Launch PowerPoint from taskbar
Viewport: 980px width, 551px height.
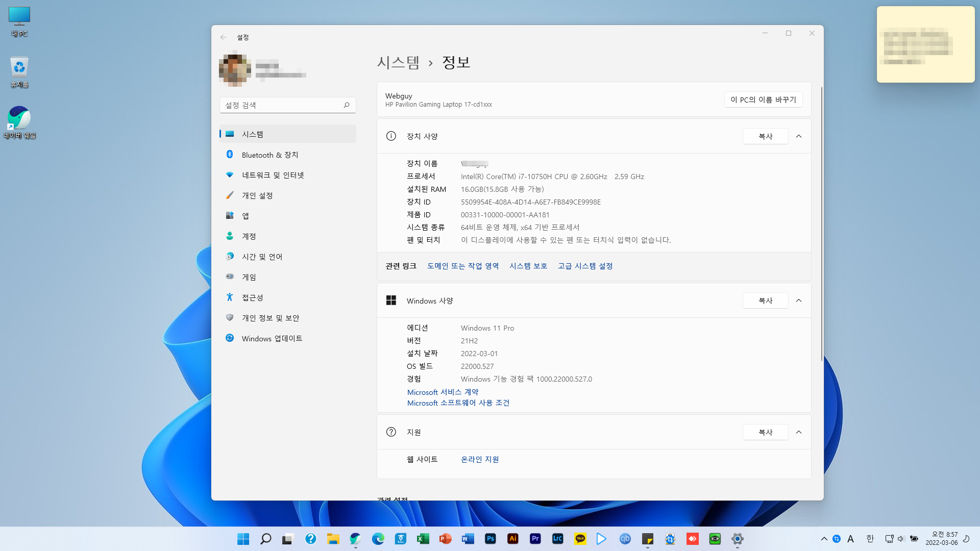(446, 539)
